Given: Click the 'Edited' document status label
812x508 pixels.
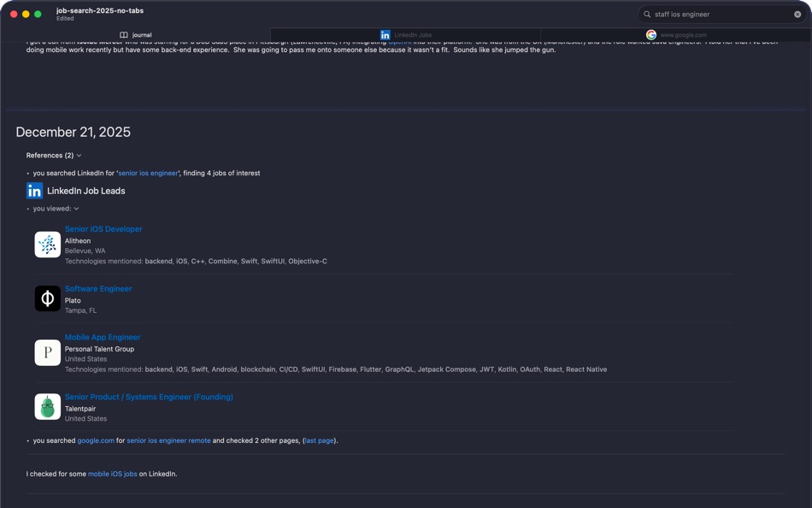Looking at the screenshot, I should click(65, 19).
